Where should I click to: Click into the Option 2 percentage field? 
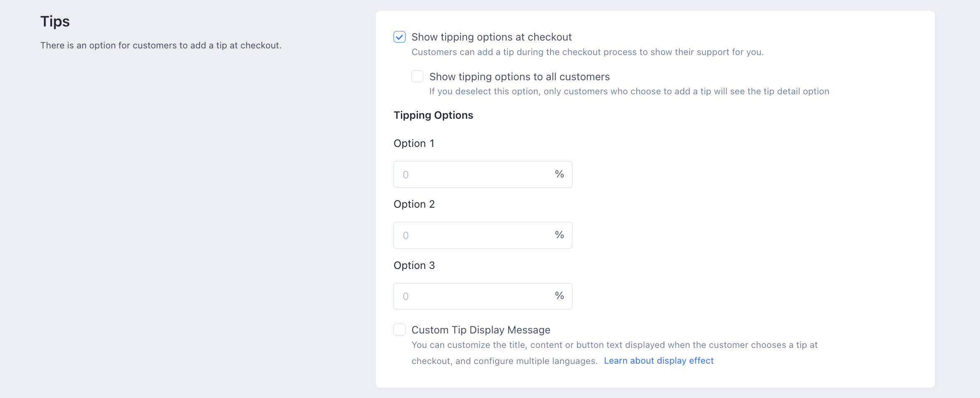(x=472, y=235)
